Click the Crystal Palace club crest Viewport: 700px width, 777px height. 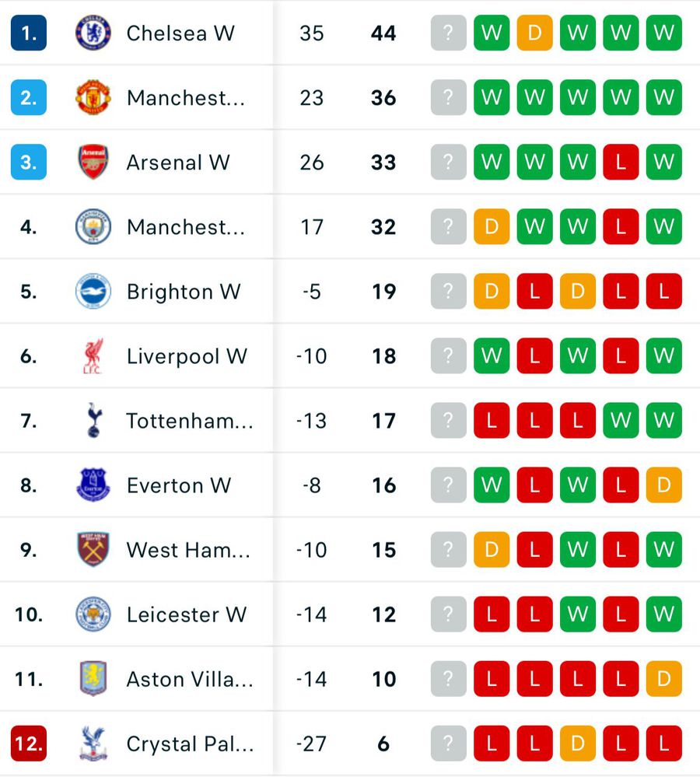(x=93, y=744)
